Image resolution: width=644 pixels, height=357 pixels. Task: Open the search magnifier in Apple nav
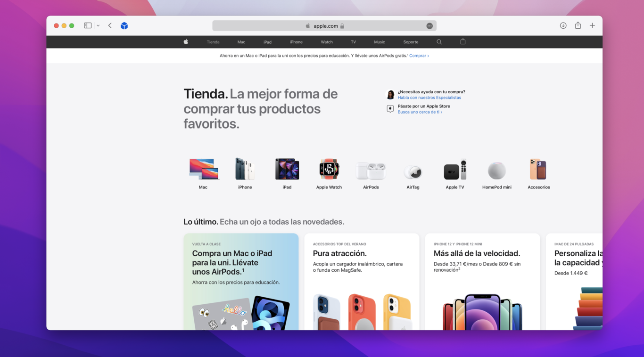pos(439,42)
